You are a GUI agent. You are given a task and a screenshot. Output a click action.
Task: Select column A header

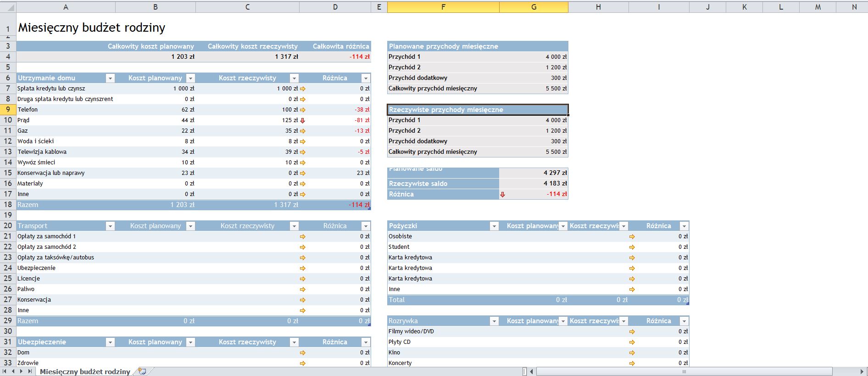point(66,7)
